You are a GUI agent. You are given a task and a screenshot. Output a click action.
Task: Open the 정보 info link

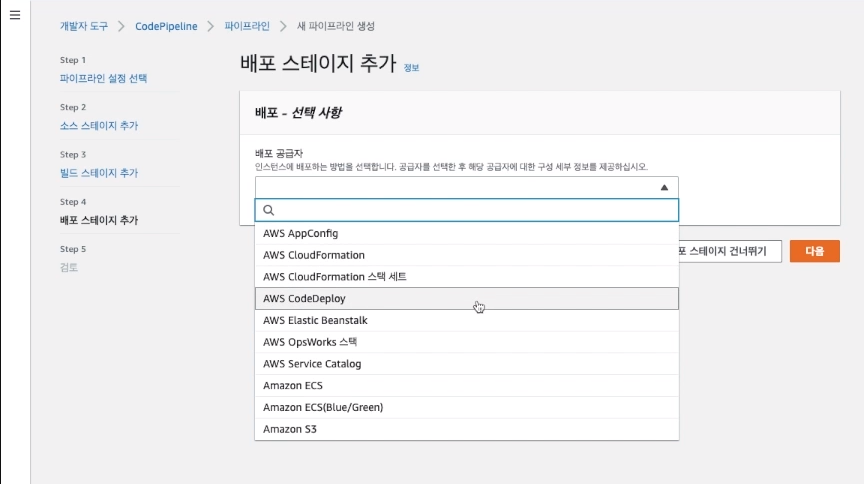(411, 68)
